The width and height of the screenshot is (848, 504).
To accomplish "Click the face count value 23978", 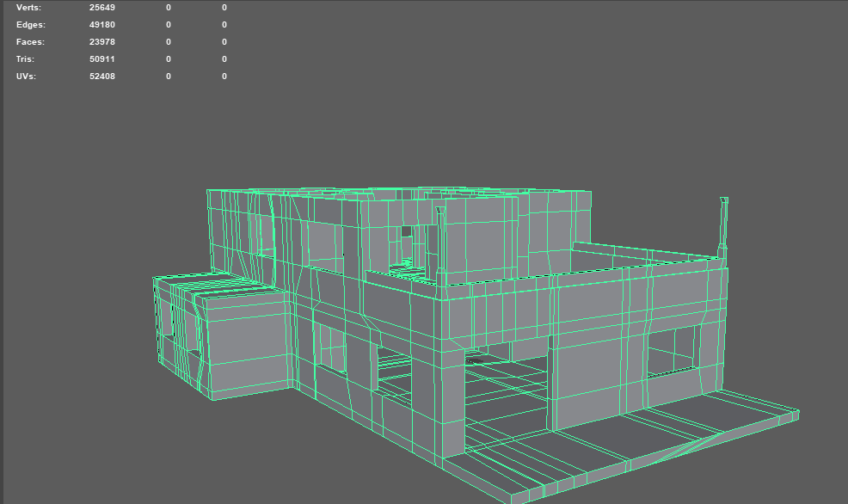I will tap(103, 41).
